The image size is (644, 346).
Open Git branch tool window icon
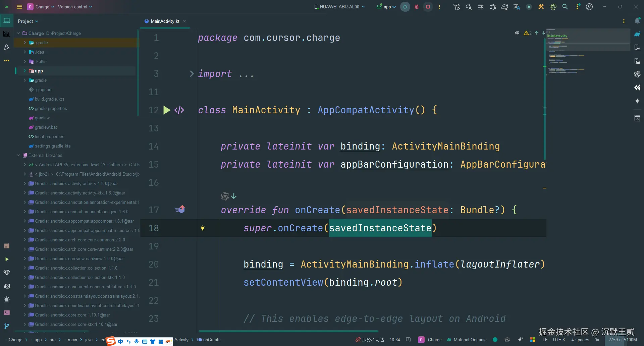(x=7, y=326)
